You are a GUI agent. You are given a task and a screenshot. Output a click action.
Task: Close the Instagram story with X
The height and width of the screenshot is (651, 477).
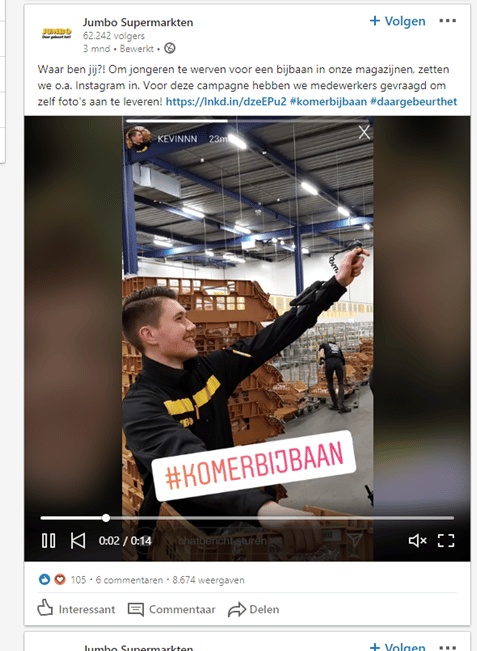pyautogui.click(x=364, y=132)
